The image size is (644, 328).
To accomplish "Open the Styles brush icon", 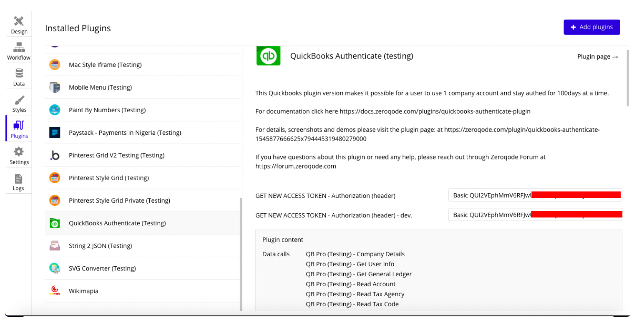I will point(19,100).
